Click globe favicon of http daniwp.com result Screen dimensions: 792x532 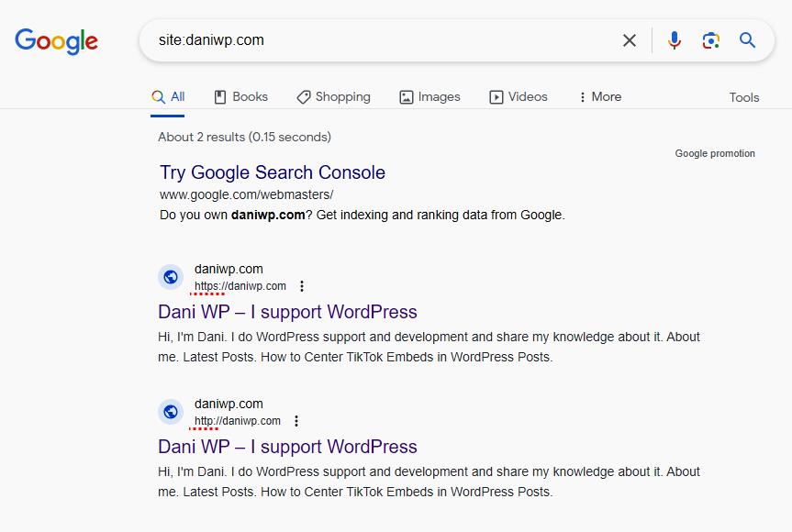(x=171, y=412)
